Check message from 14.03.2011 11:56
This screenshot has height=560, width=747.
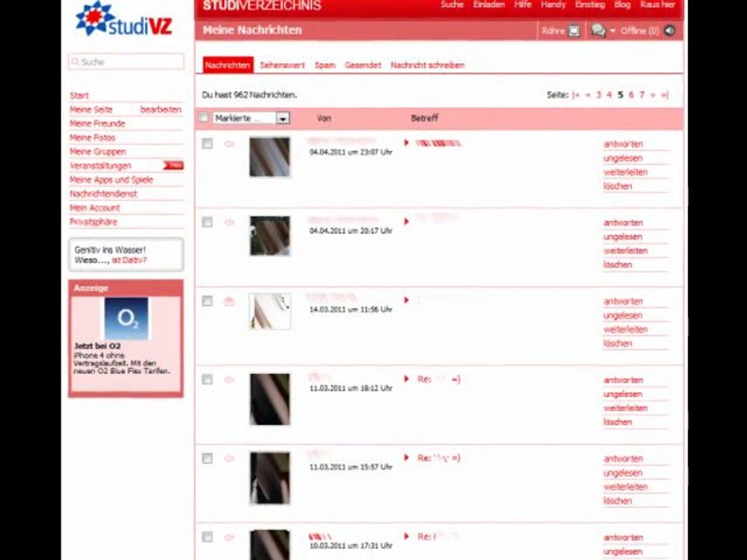pos(207,300)
